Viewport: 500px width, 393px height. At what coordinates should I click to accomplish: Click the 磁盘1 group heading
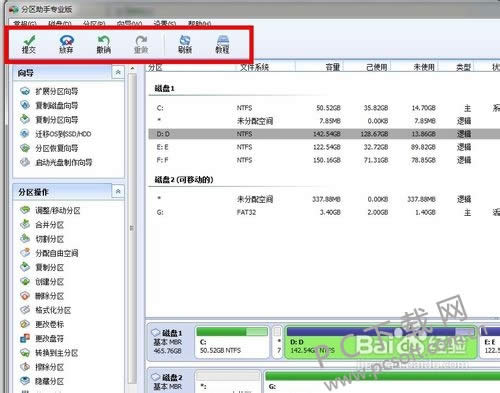[165, 89]
